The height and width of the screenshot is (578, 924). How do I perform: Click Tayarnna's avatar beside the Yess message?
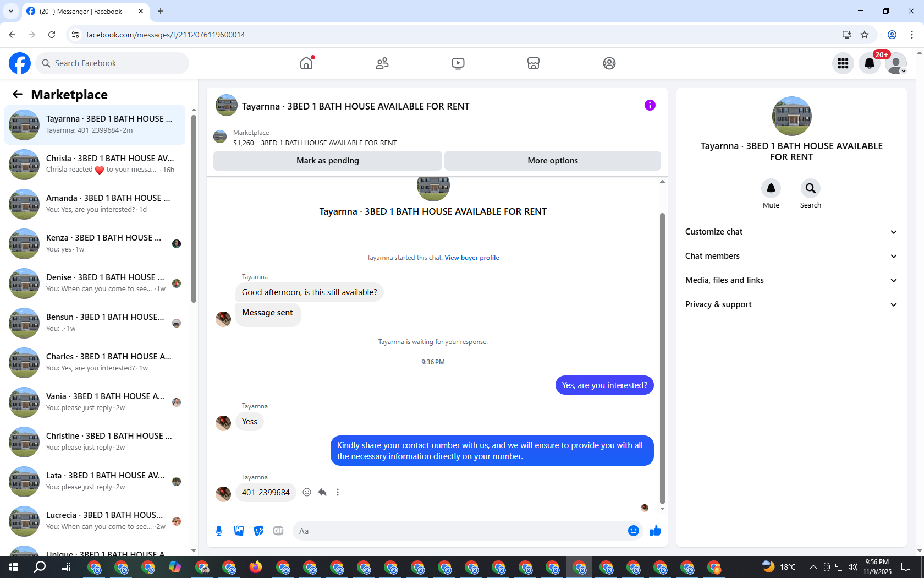(223, 422)
